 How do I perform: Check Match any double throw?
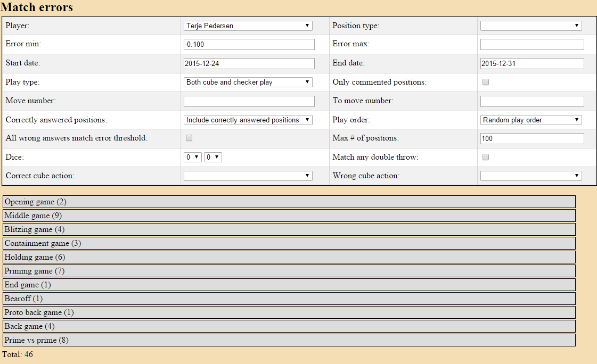coord(485,157)
